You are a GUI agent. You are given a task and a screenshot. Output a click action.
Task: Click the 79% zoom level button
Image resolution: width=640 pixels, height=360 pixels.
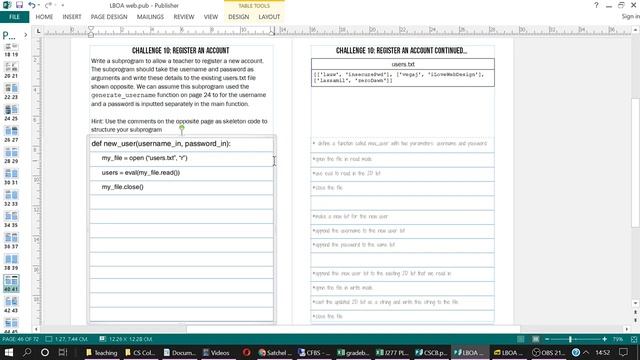[618, 339]
